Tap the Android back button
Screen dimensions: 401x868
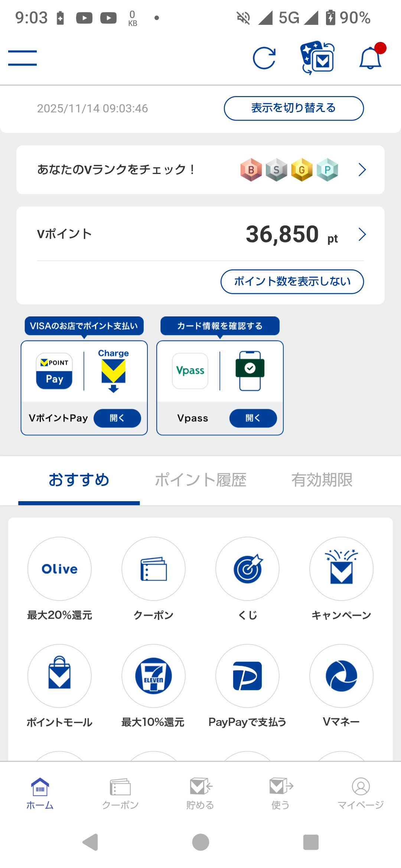[90, 842]
